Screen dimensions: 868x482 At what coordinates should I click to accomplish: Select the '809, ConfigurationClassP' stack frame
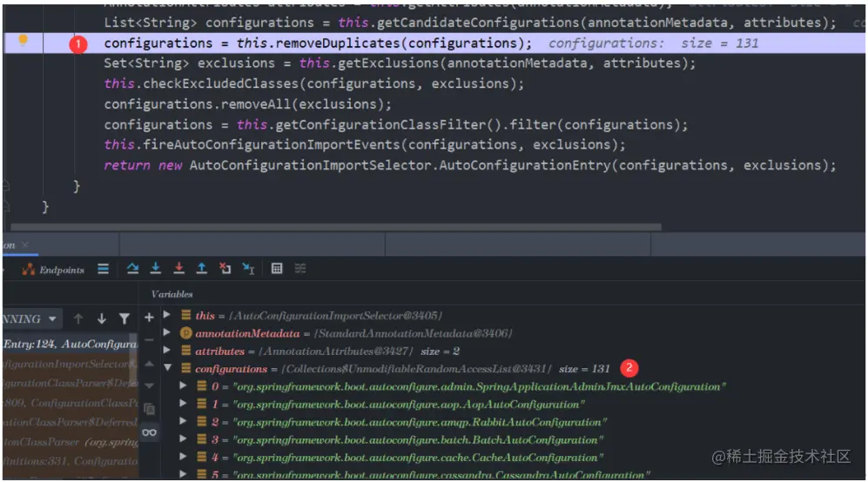pos(70,403)
